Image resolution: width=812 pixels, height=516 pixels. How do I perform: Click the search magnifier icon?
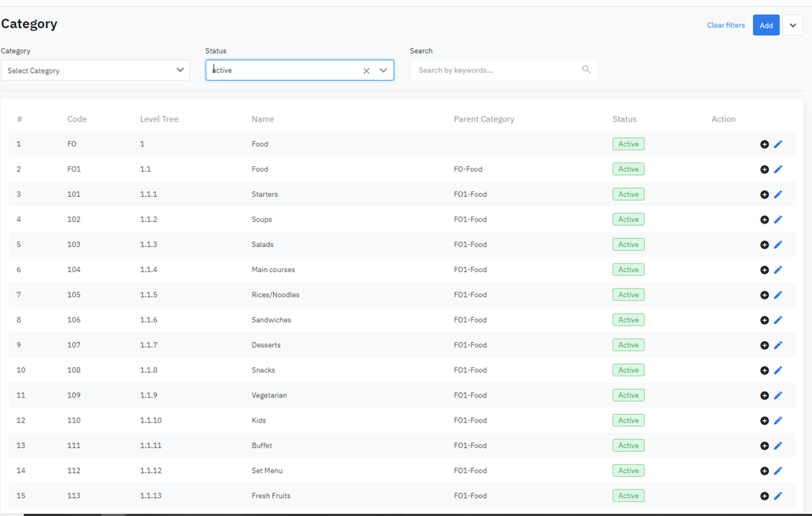click(x=586, y=70)
